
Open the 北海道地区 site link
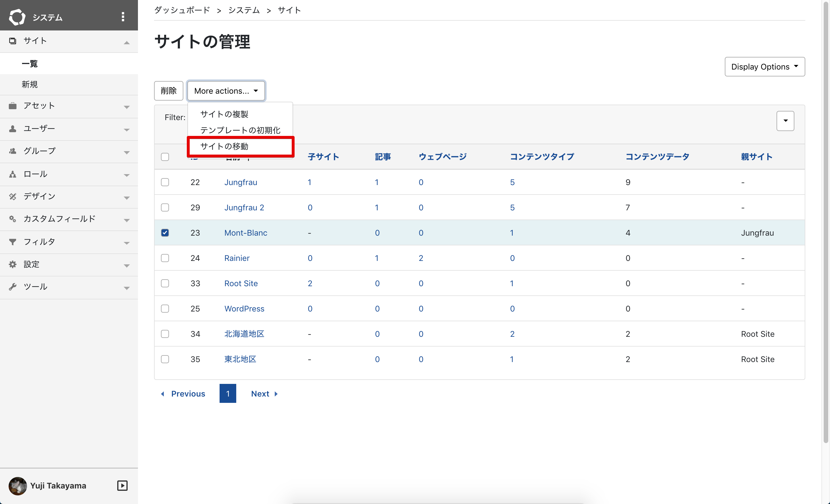pyautogui.click(x=244, y=334)
